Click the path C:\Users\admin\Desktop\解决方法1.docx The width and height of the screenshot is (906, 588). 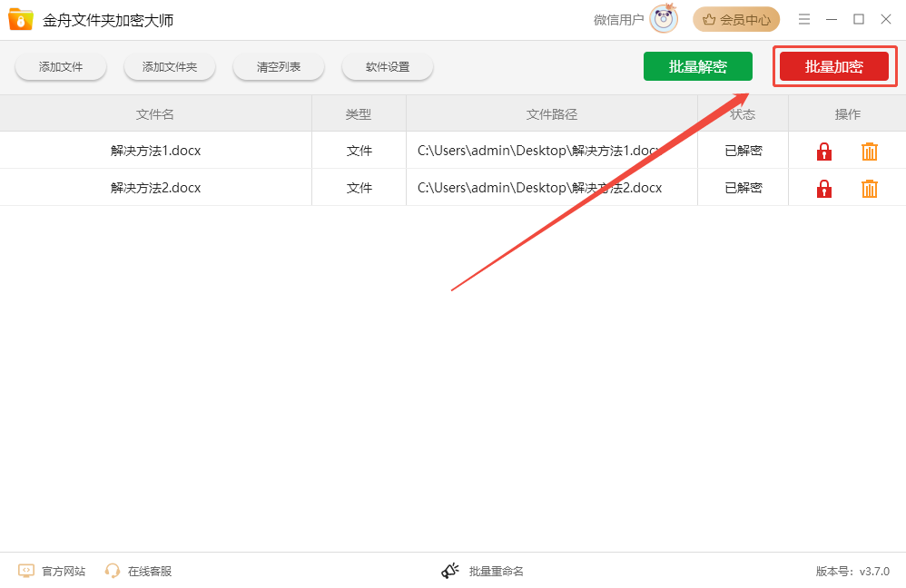[539, 151]
